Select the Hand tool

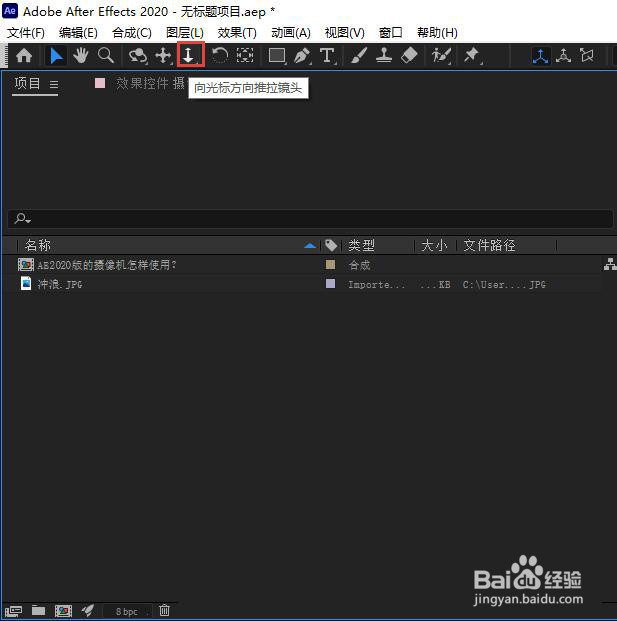(81, 55)
